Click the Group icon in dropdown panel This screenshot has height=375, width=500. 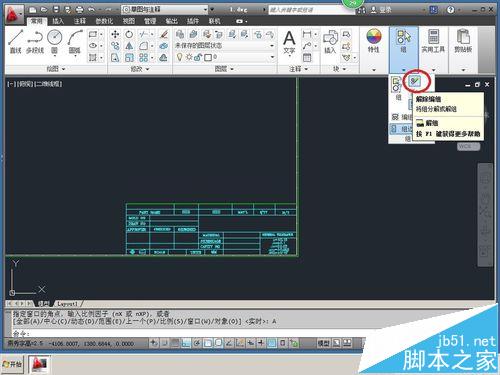397,88
